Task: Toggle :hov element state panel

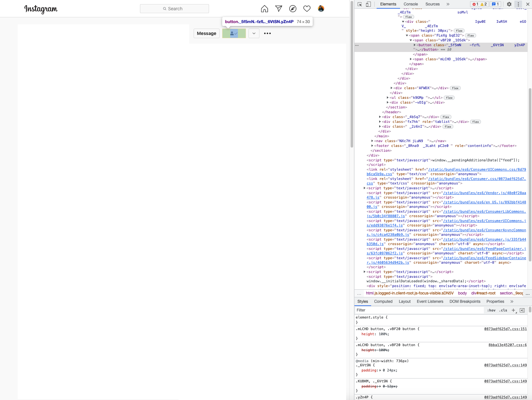Action: click(x=491, y=310)
